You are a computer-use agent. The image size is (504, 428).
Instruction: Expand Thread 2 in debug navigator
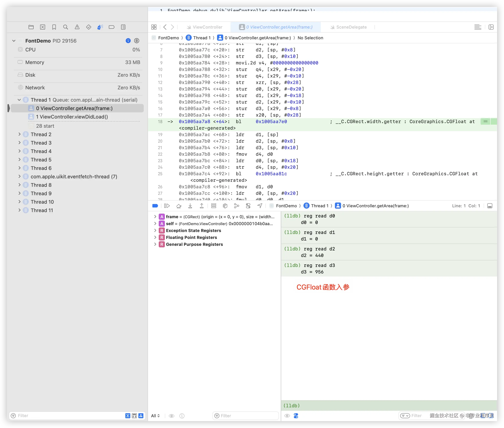pos(19,134)
